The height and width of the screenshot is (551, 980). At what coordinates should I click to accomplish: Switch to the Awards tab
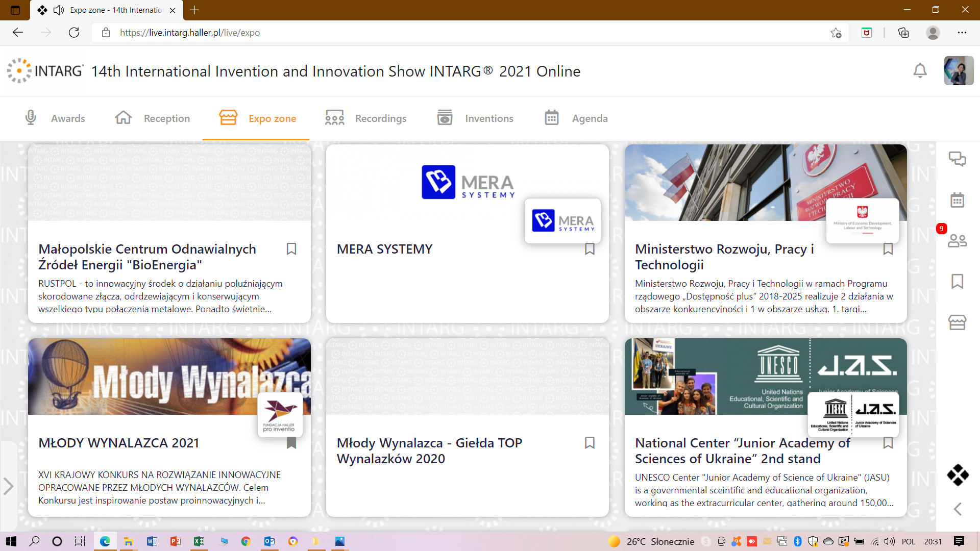(x=55, y=118)
